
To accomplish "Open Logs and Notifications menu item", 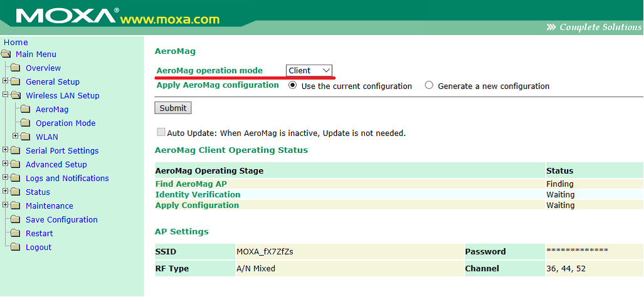I will pos(66,179).
